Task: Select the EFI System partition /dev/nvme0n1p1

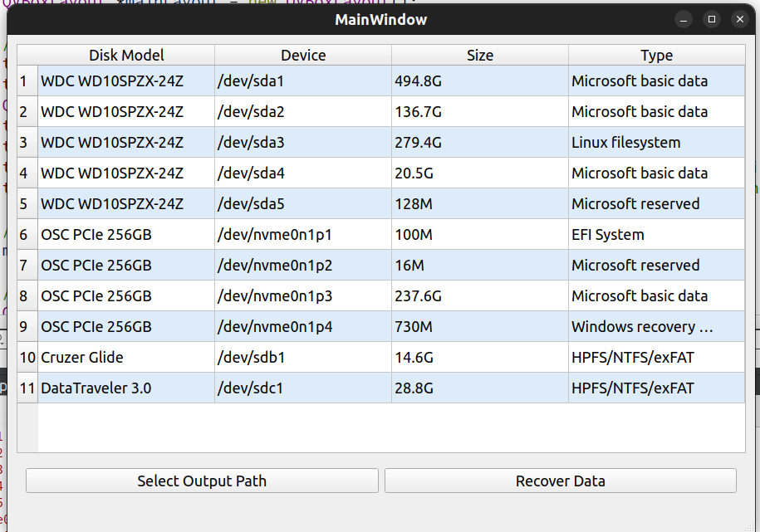Action: pos(302,234)
